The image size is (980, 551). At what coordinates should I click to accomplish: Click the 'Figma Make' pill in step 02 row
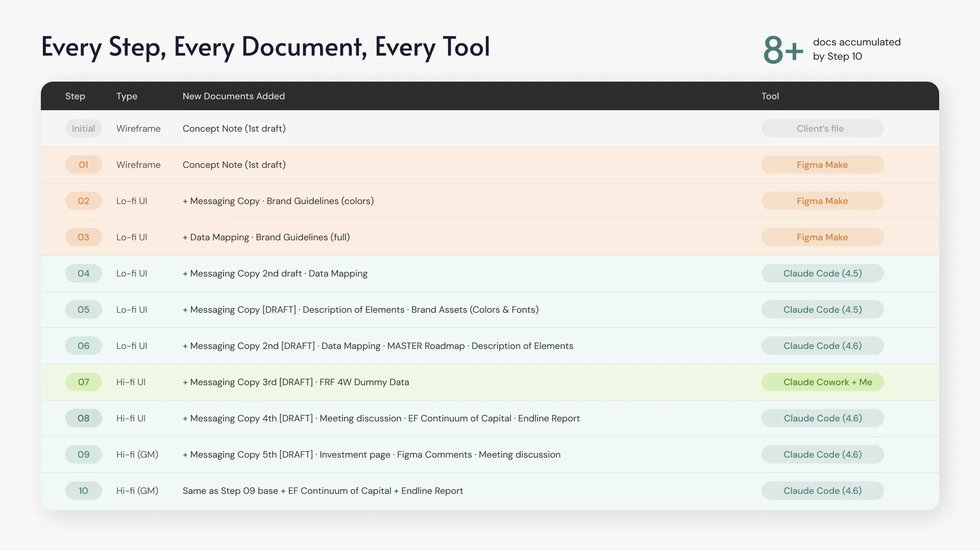823,201
